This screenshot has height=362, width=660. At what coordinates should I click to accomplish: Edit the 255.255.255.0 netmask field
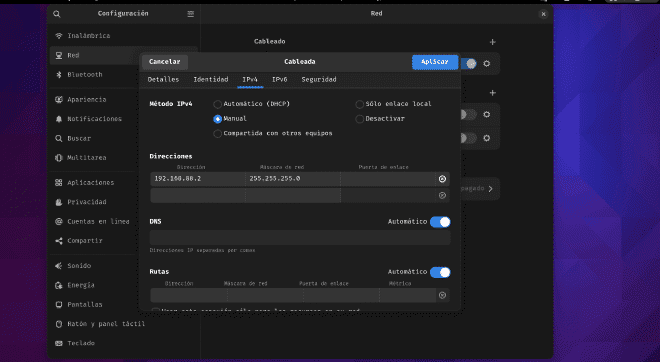tap(293, 179)
